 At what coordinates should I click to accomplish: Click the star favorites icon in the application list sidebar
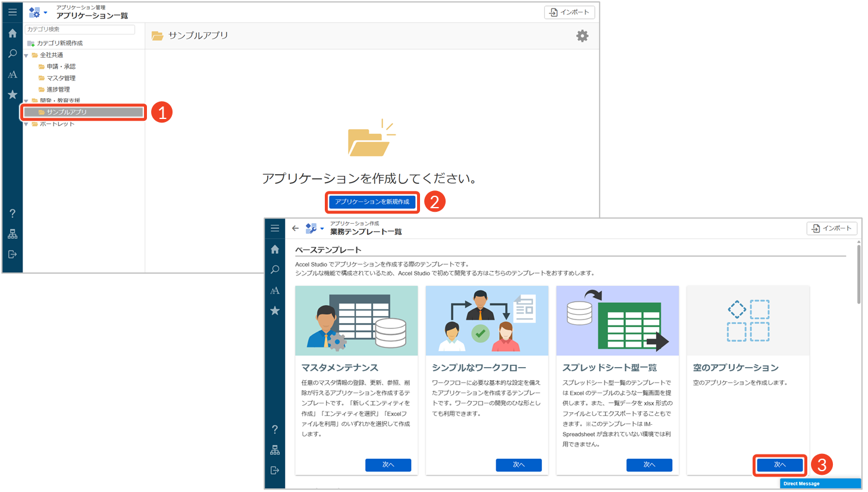coord(12,95)
